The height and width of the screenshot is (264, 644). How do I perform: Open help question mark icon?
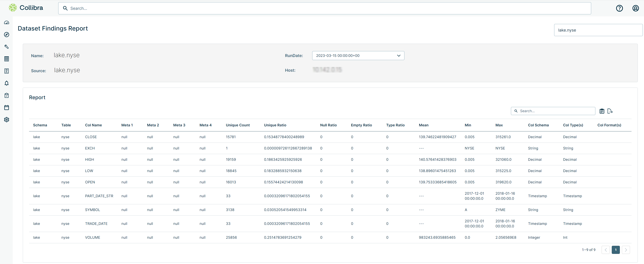coord(619,8)
